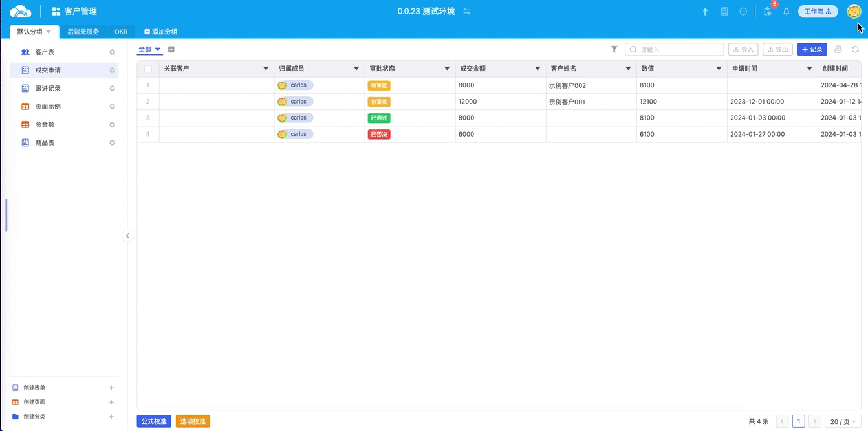Image resolution: width=868 pixels, height=431 pixels.
Task: Toggle the select-all checkbox in table header
Action: pyautogui.click(x=148, y=69)
